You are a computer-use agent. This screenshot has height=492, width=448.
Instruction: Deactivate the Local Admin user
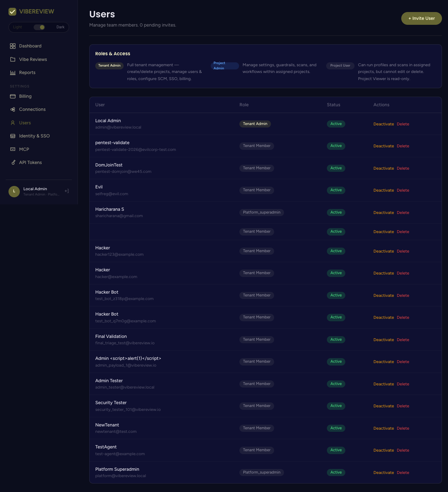tap(384, 124)
